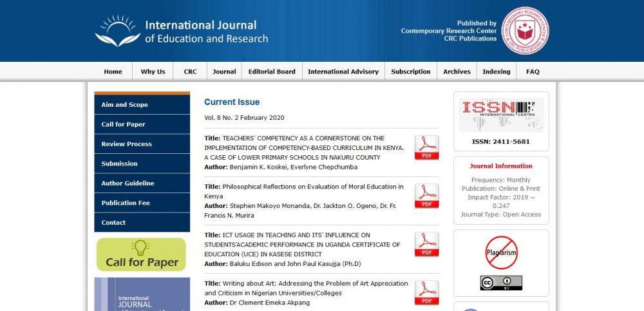
Task: Open the International Advisory page
Action: pos(343,71)
